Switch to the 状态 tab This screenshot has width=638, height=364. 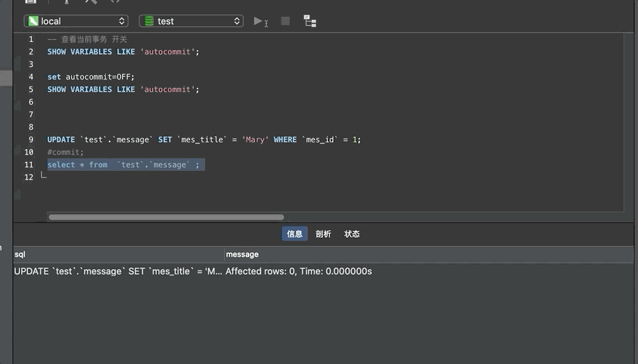coord(352,234)
